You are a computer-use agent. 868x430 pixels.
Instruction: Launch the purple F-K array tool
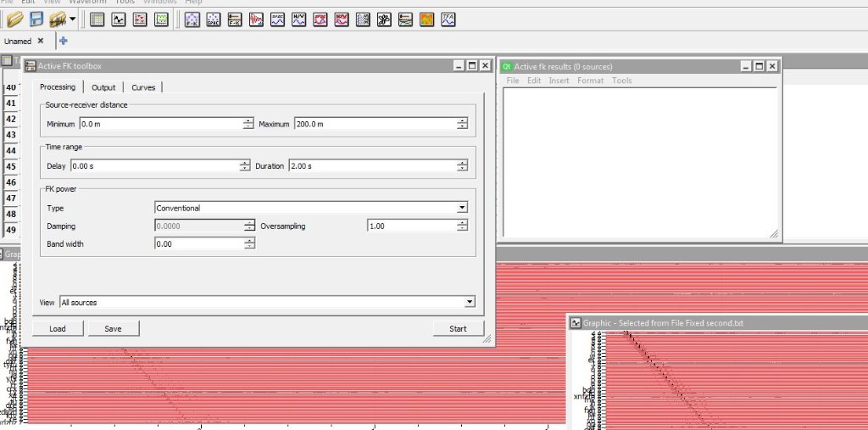click(x=192, y=20)
